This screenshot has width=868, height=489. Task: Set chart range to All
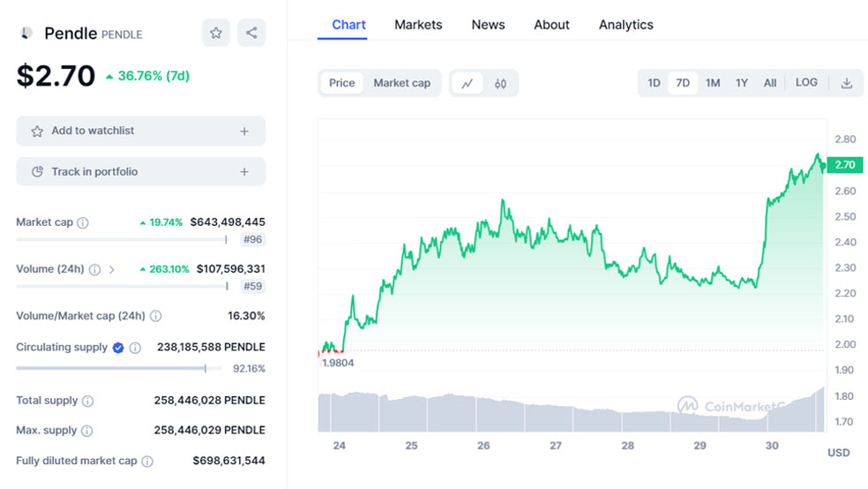(770, 83)
